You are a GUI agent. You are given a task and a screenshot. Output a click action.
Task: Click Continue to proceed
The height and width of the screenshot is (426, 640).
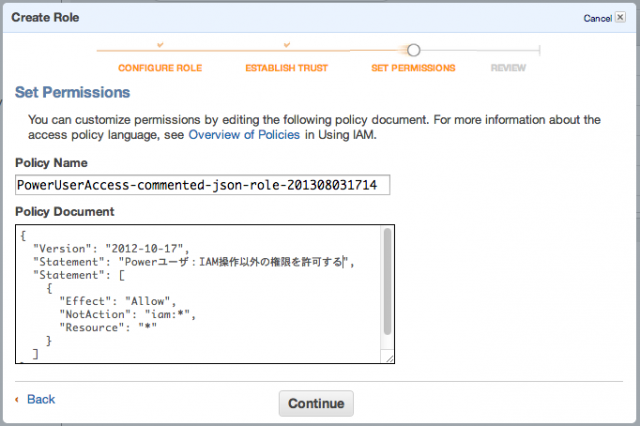(316, 403)
